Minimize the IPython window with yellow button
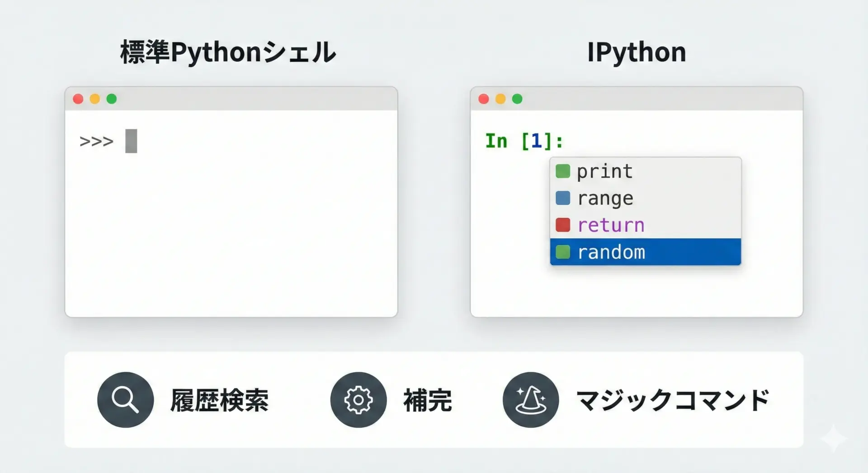 (x=500, y=99)
